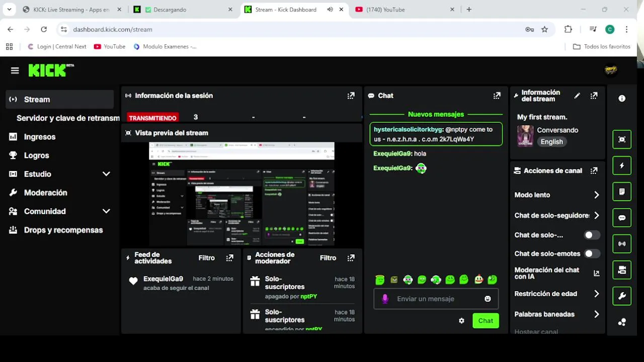Open external link for Moderación del chat con IA
Image resolution: width=644 pixels, height=362 pixels.
point(596,274)
